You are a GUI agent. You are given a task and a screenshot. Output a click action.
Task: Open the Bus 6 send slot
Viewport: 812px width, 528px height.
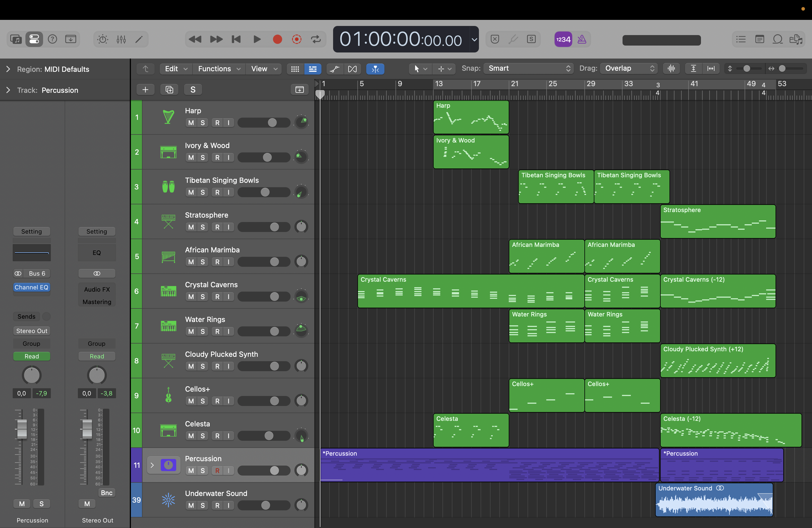click(37, 273)
